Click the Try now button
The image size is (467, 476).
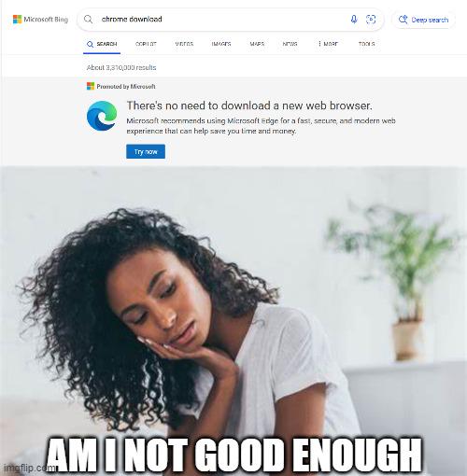pos(146,151)
